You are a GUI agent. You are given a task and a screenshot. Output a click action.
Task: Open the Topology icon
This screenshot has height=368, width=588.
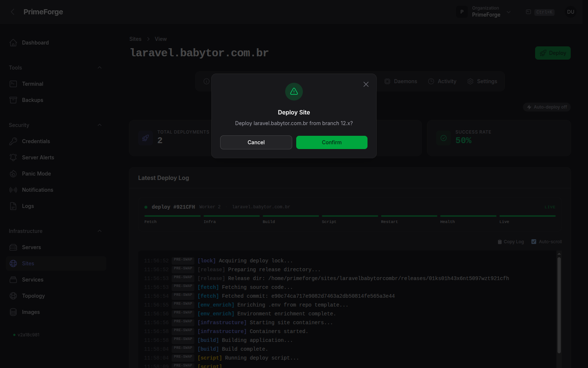coord(13,296)
